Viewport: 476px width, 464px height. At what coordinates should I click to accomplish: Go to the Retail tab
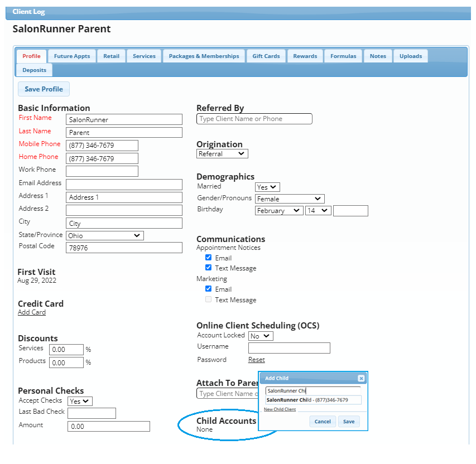tap(111, 56)
